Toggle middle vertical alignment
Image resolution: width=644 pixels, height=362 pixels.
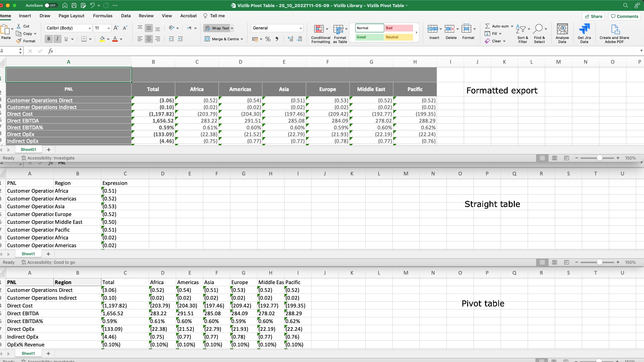[x=149, y=28]
